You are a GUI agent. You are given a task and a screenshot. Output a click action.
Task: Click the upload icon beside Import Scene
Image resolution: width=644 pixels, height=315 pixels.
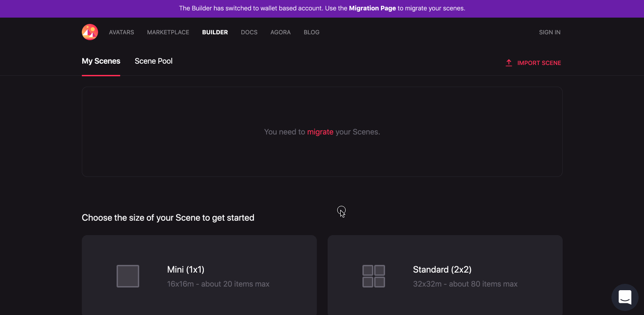(x=508, y=63)
